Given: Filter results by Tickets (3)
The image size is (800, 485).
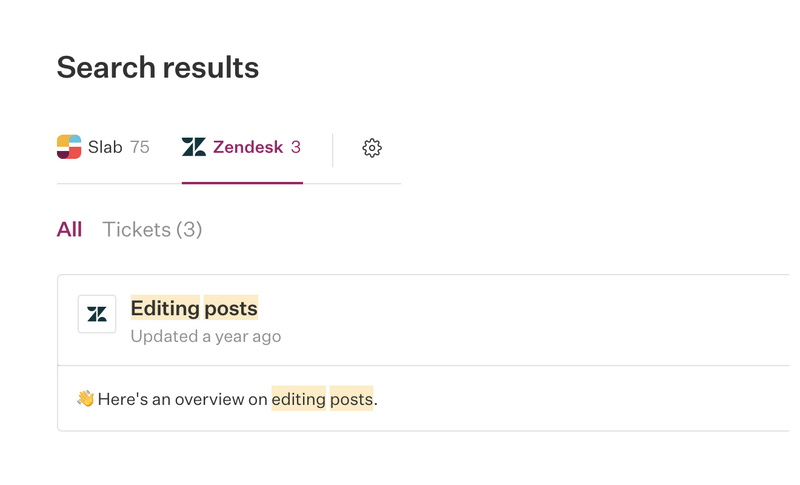Looking at the screenshot, I should pyautogui.click(x=152, y=229).
